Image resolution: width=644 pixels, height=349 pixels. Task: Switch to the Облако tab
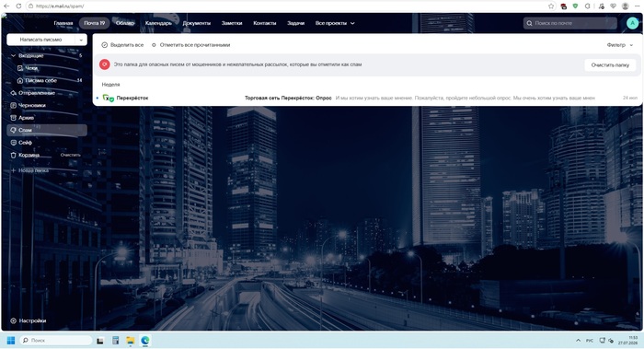tap(125, 23)
